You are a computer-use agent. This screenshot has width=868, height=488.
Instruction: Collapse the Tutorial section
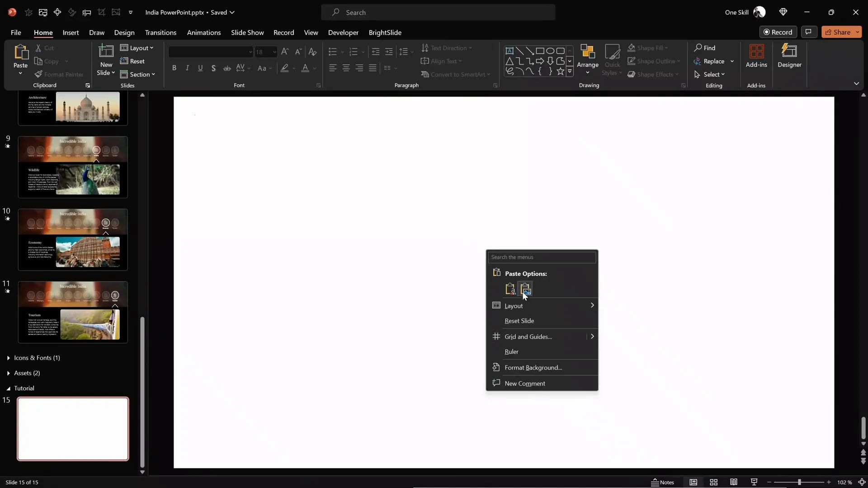9,388
